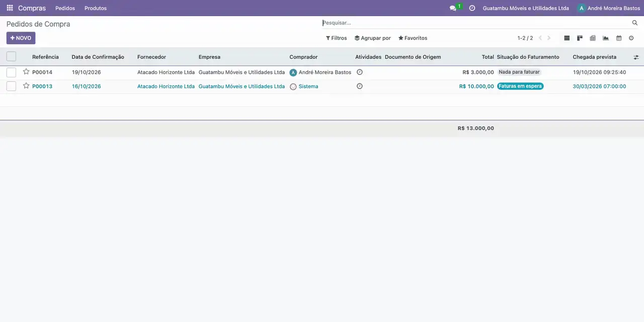
Task: Expand the Agrupar por dropdown
Action: (x=372, y=38)
